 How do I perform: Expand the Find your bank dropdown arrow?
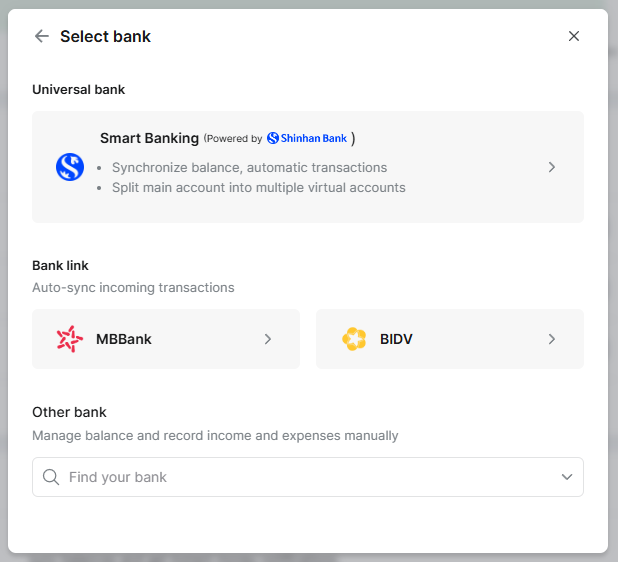click(567, 477)
